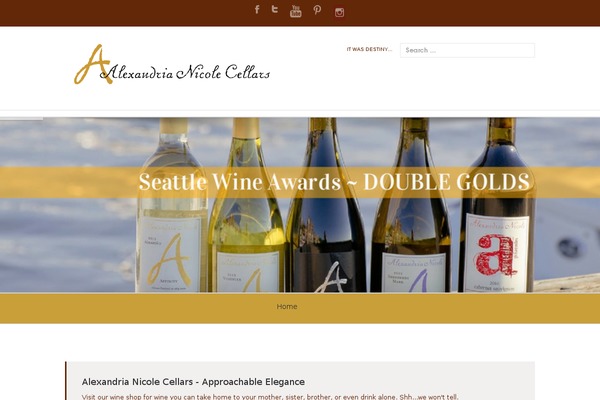Open the Instagram social icon
Screen dimensions: 600x400
pos(339,13)
